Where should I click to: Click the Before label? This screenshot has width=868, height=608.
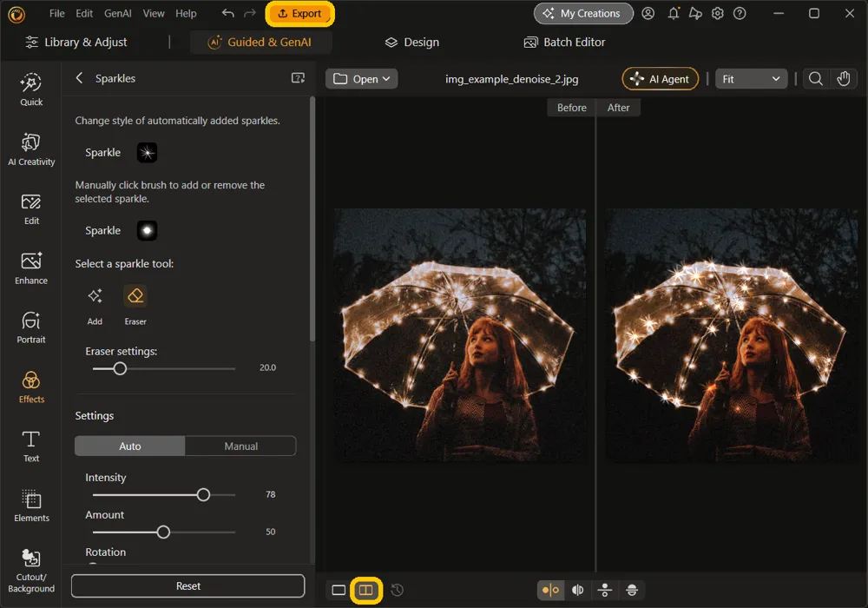click(x=571, y=108)
